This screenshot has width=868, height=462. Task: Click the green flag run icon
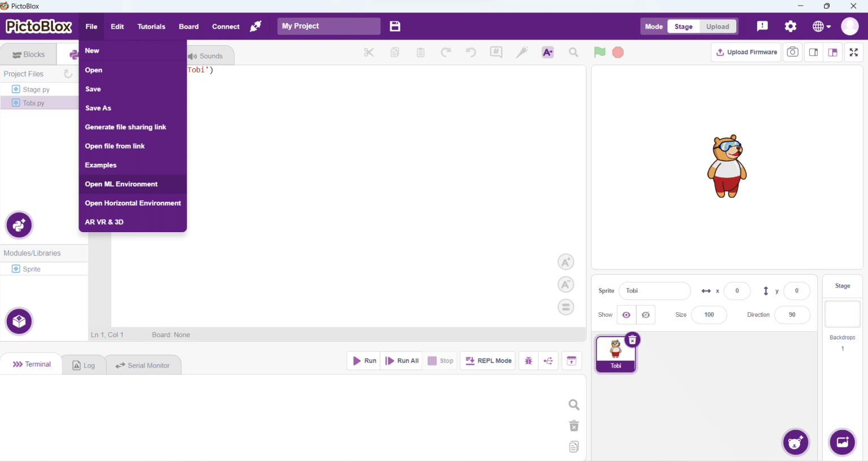coord(600,53)
